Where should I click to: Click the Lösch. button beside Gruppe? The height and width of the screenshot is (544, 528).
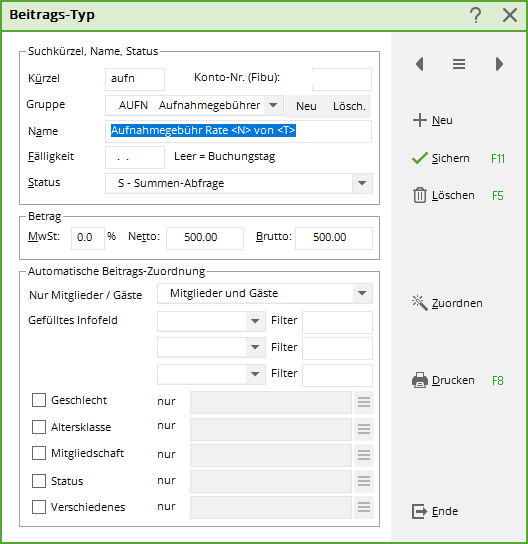(349, 106)
